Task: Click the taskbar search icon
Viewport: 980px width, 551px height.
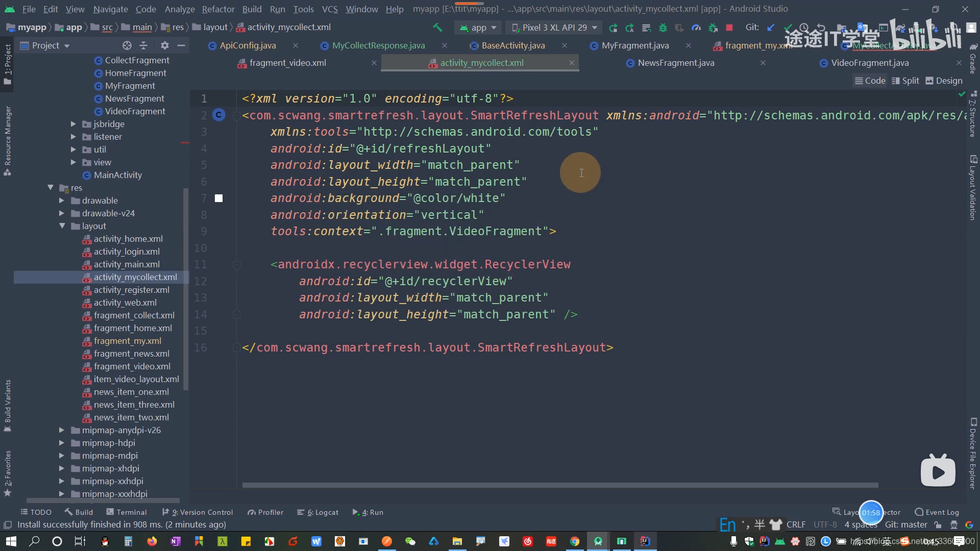Action: pyautogui.click(x=34, y=541)
